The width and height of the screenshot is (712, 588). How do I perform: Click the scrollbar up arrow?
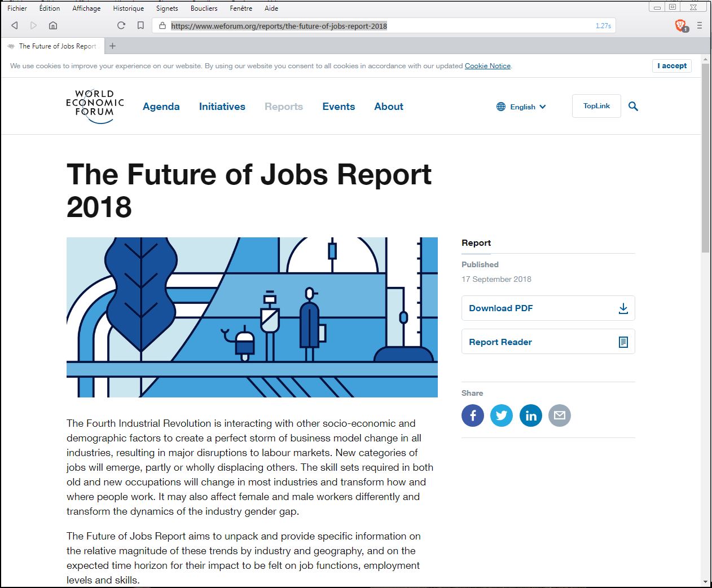(705, 59)
